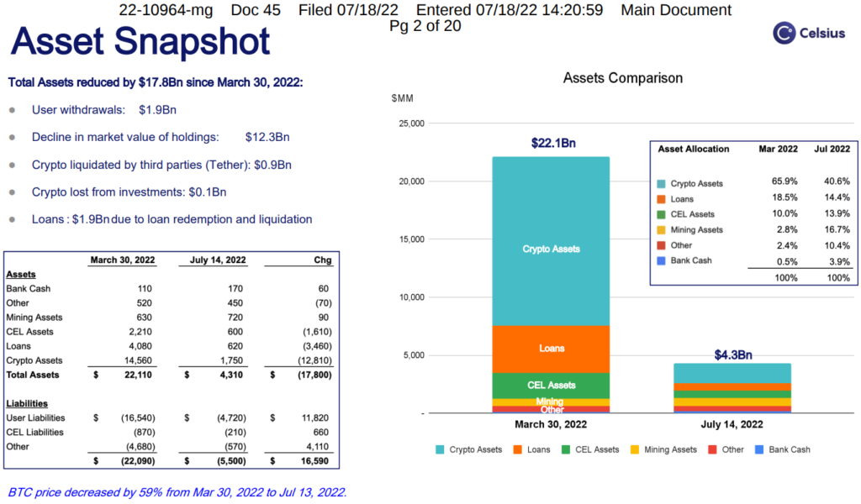The height and width of the screenshot is (504, 861).
Task: Select Mining Assets swatch in Asset Allocation table
Action: click(662, 230)
